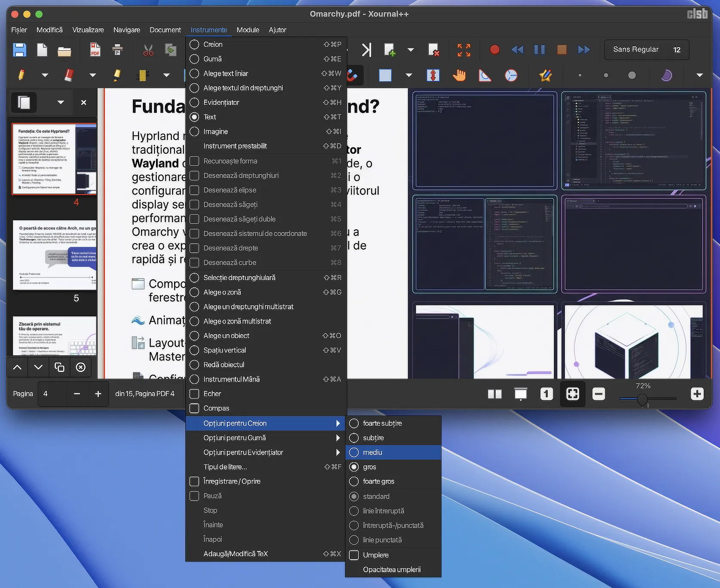Click the Print document icon
The width and height of the screenshot is (720, 588).
tap(117, 50)
